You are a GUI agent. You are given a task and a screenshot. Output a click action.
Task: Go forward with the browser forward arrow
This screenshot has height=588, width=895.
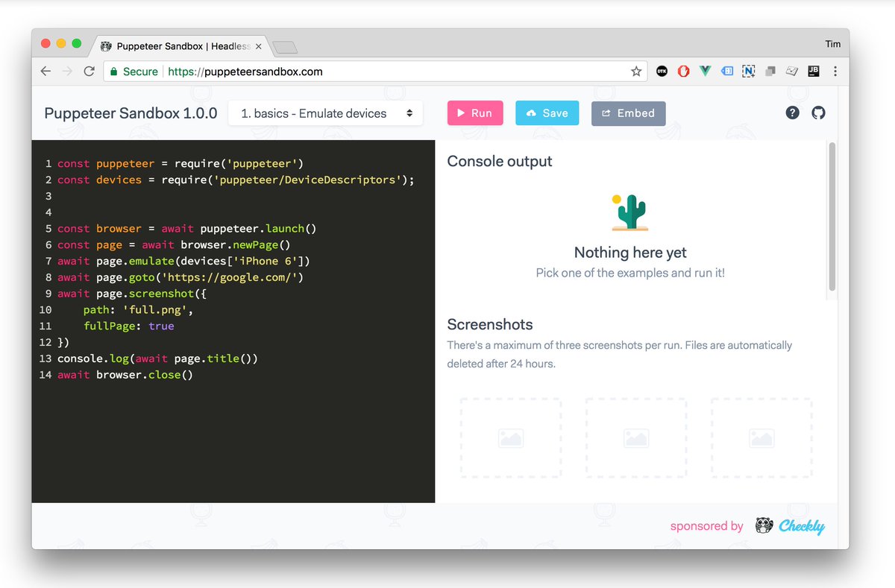(67, 72)
